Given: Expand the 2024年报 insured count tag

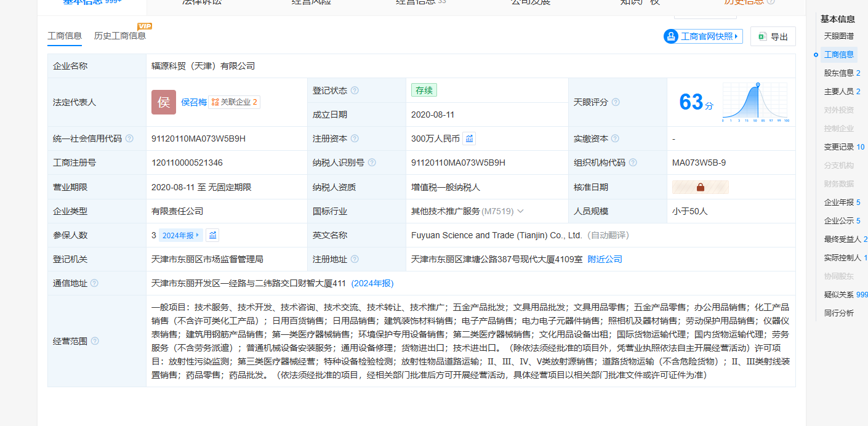Looking at the screenshot, I should [181, 235].
